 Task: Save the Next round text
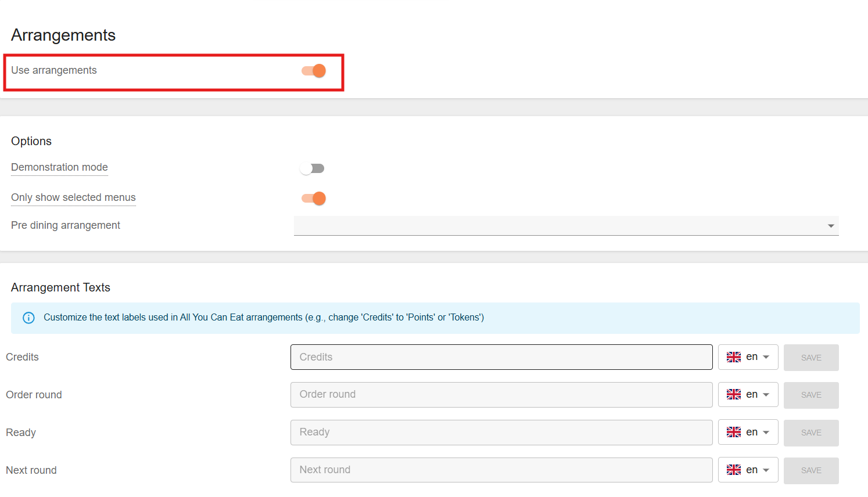810,470
